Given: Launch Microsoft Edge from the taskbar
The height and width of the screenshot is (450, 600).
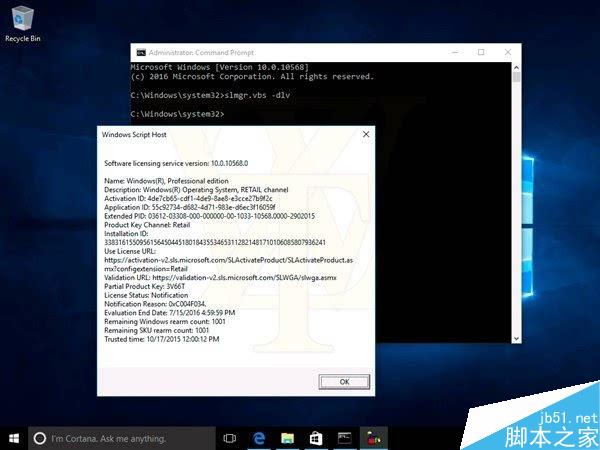Looking at the screenshot, I should click(x=259, y=439).
